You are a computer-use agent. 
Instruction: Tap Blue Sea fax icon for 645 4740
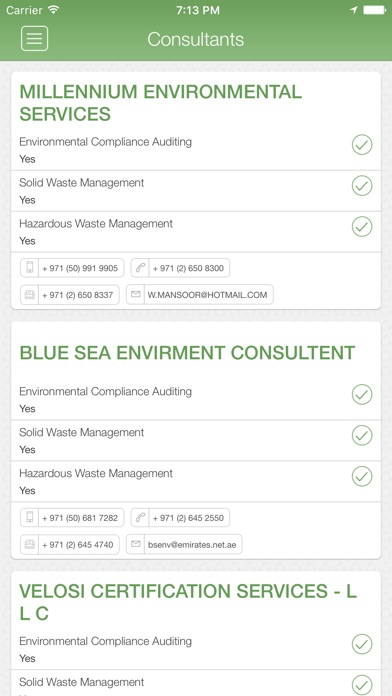point(30,544)
